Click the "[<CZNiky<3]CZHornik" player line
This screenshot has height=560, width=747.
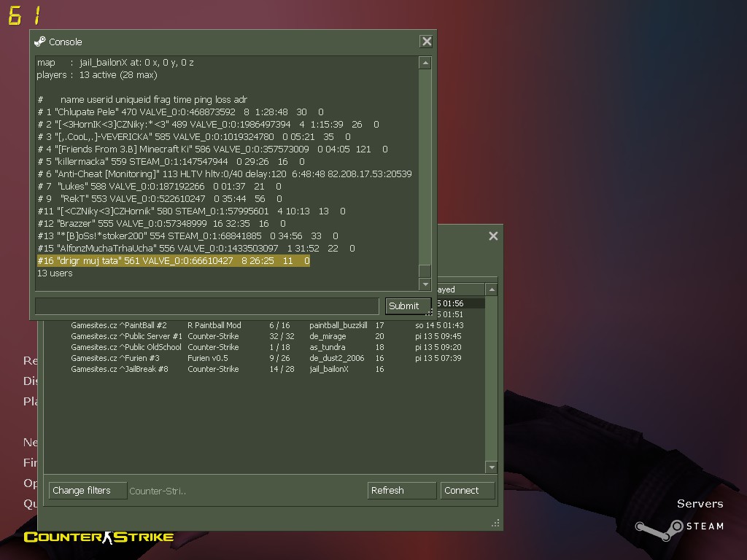point(192,211)
